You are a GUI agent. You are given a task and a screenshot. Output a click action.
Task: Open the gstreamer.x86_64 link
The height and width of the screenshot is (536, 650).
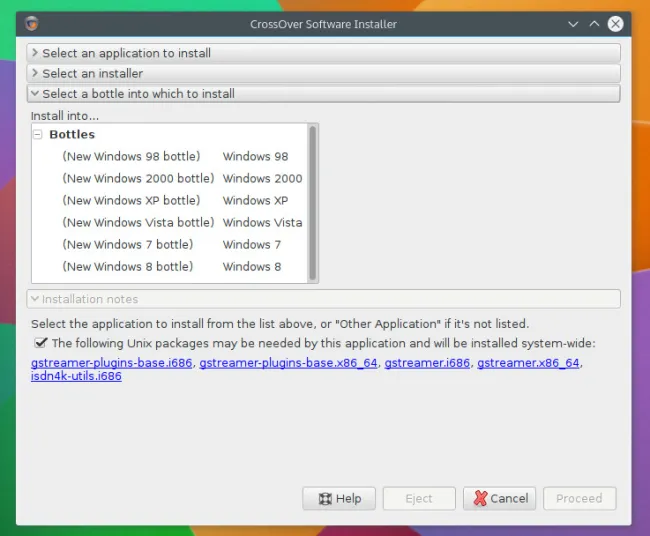click(x=528, y=363)
